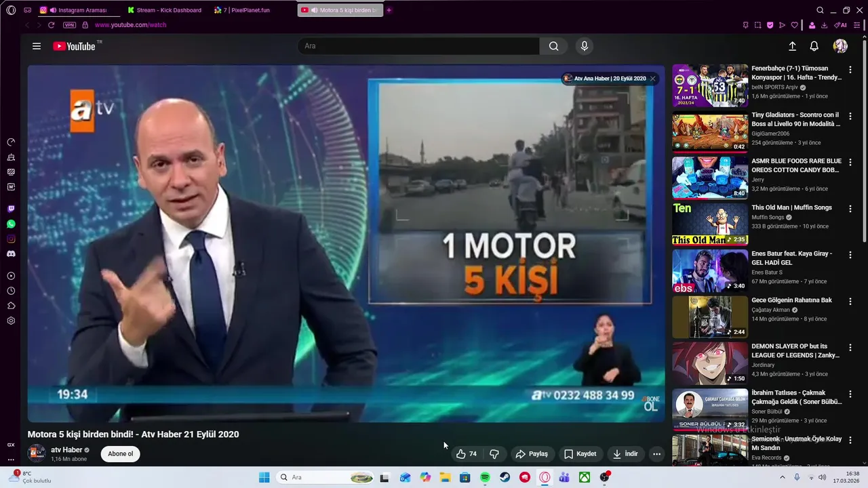
Task: Open options for Tiny Gladiators video
Action: 850,116
